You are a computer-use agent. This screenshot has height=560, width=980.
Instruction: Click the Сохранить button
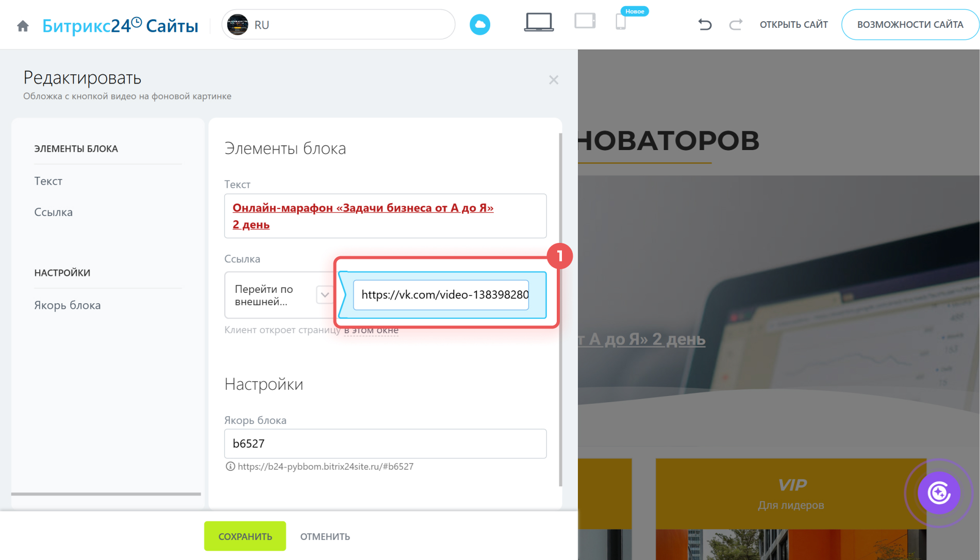click(245, 536)
